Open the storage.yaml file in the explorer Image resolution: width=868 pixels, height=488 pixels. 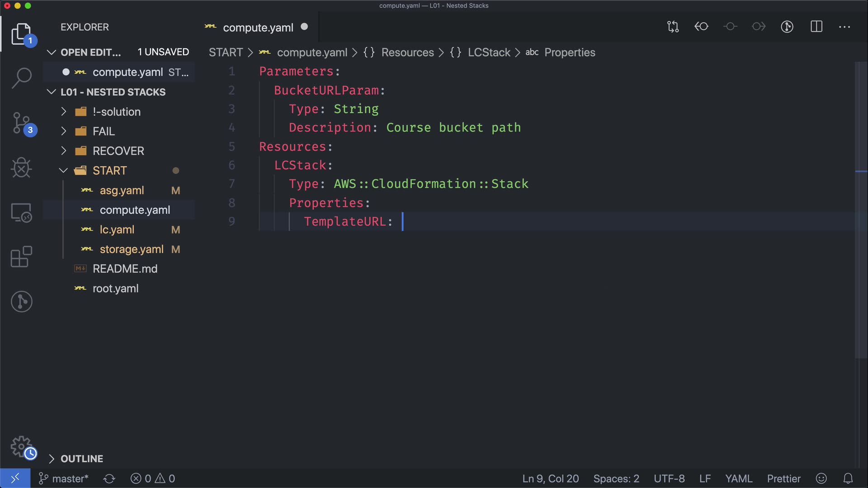131,249
